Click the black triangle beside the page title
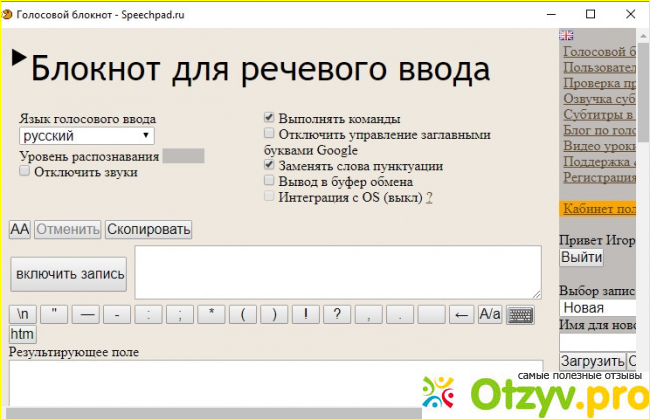 pyautogui.click(x=18, y=58)
